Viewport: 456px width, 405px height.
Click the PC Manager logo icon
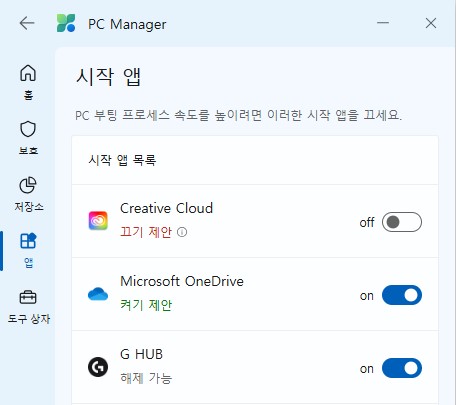(66, 23)
